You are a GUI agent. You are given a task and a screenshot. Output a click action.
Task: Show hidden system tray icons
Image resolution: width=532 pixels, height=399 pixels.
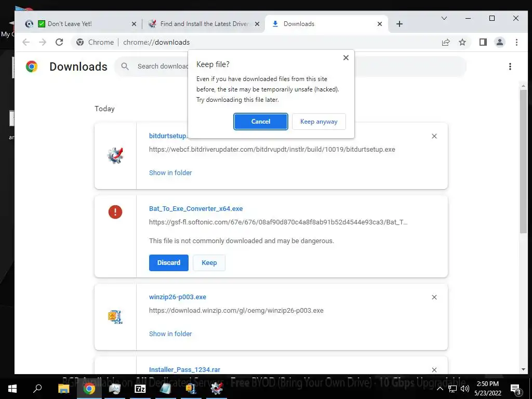coord(440,389)
